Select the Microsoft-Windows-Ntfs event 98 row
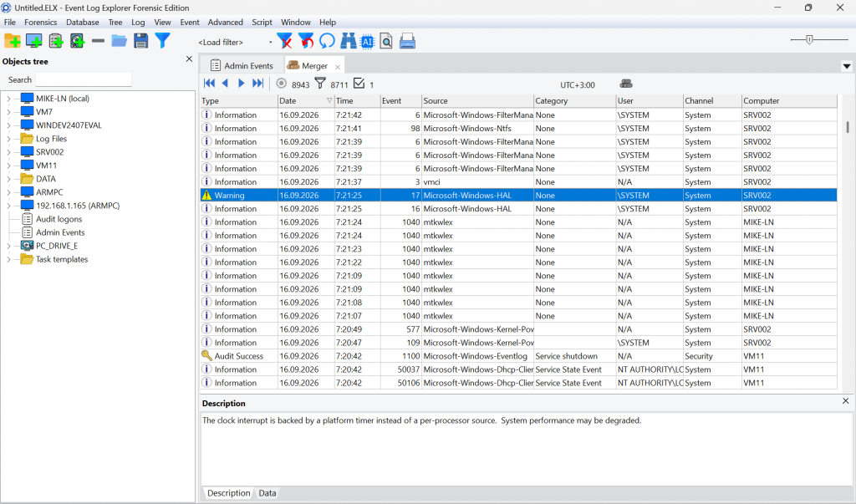Screen dimensions: 856x504 click(518, 129)
